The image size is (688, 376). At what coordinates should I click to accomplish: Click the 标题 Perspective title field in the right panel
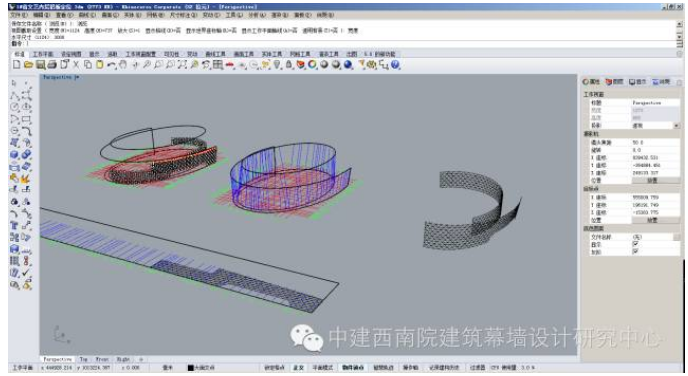coord(656,103)
